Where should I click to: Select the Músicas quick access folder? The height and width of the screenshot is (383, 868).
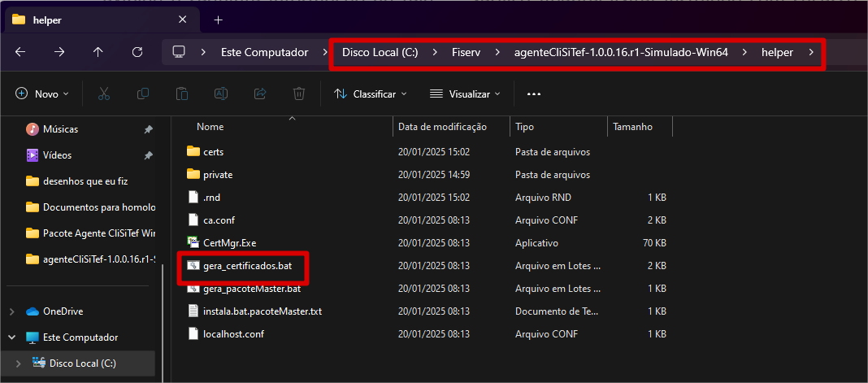tap(60, 129)
